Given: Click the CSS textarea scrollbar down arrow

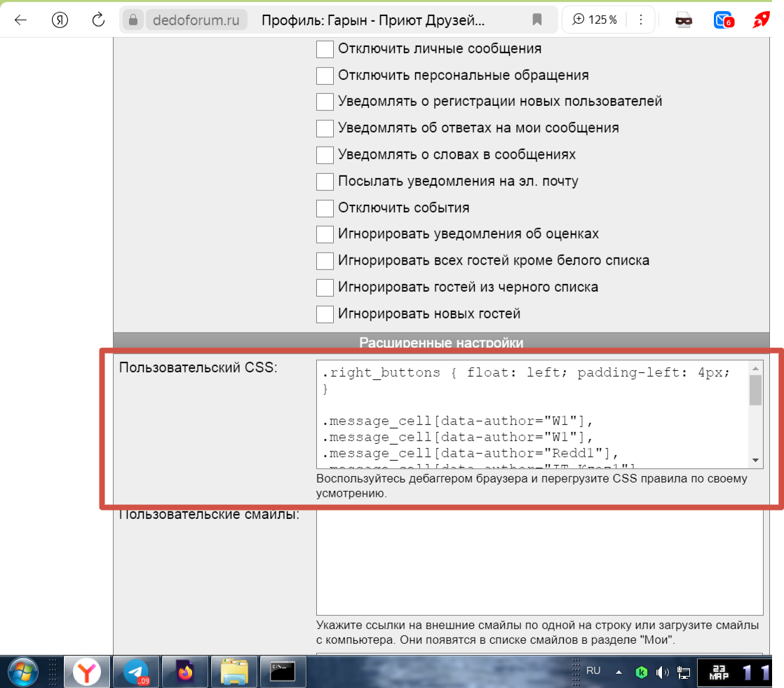Looking at the screenshot, I should (x=755, y=460).
